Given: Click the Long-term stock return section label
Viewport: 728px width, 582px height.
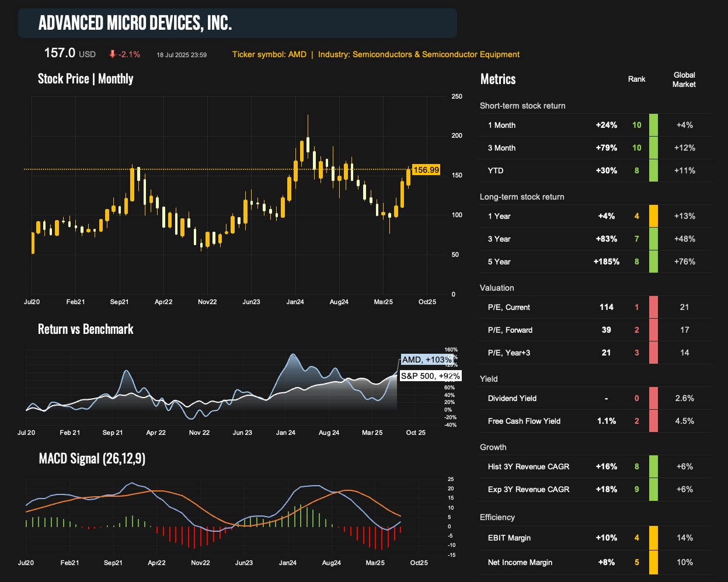Looking at the screenshot, I should click(x=522, y=197).
